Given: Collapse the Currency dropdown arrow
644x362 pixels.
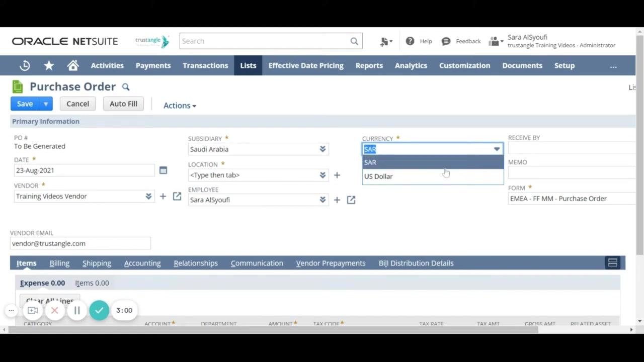Looking at the screenshot, I should click(497, 149).
